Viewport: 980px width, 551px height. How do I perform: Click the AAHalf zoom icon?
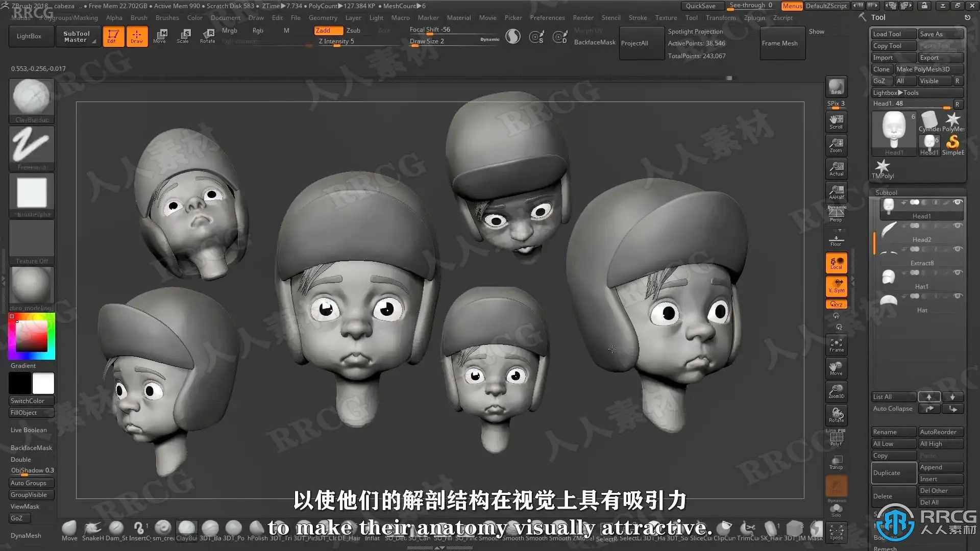836,191
